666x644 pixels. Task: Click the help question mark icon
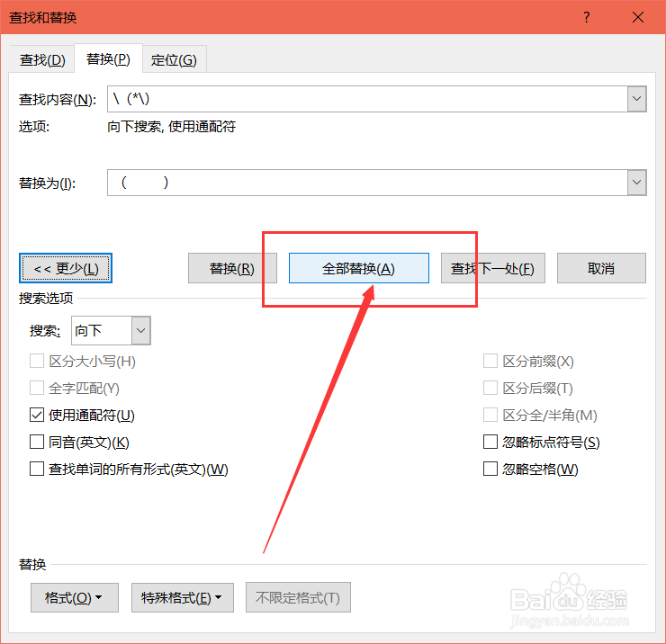[x=587, y=17]
